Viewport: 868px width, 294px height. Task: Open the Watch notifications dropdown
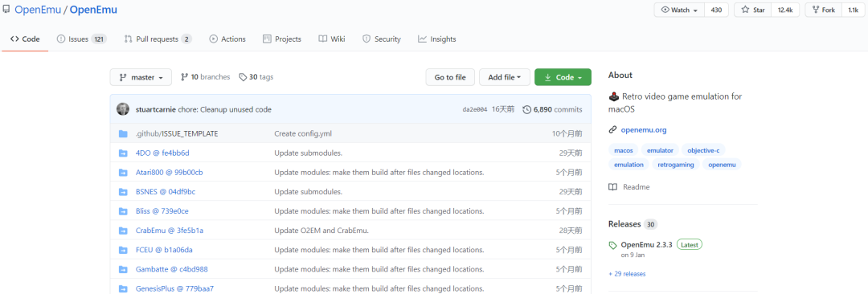point(679,10)
